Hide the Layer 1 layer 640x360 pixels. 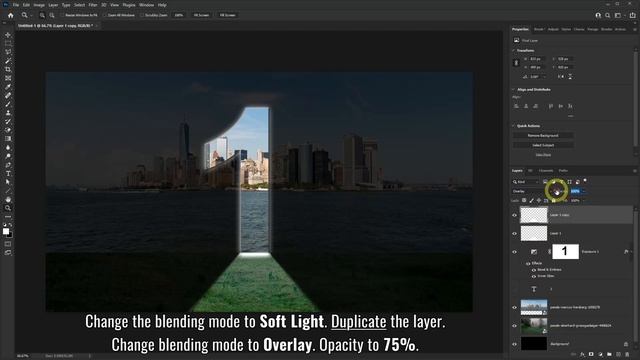click(515, 233)
